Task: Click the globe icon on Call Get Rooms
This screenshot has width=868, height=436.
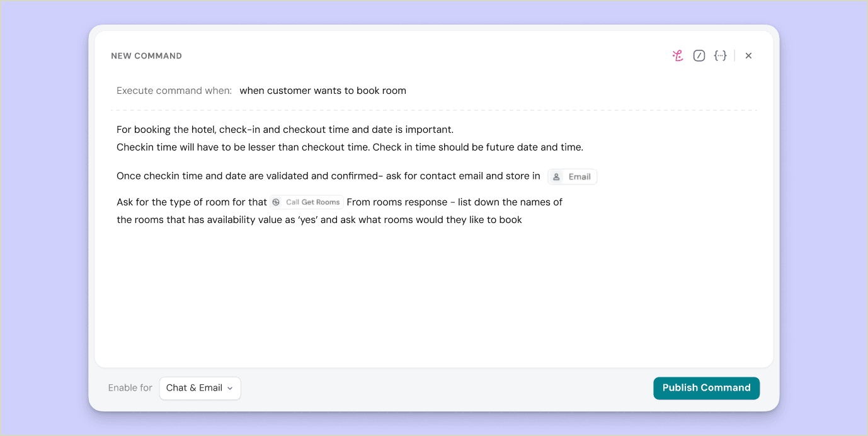Action: click(x=276, y=202)
